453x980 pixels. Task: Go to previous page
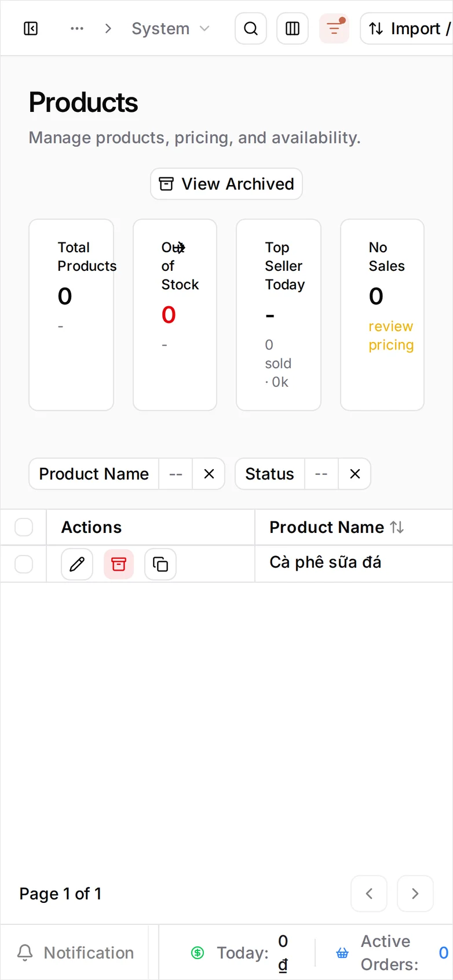tap(369, 894)
